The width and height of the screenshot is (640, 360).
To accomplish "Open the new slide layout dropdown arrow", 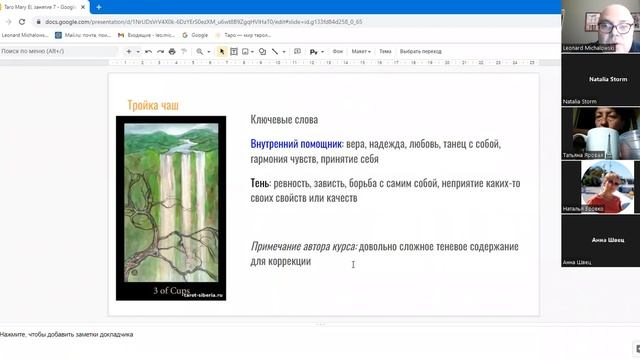I will tap(138, 52).
